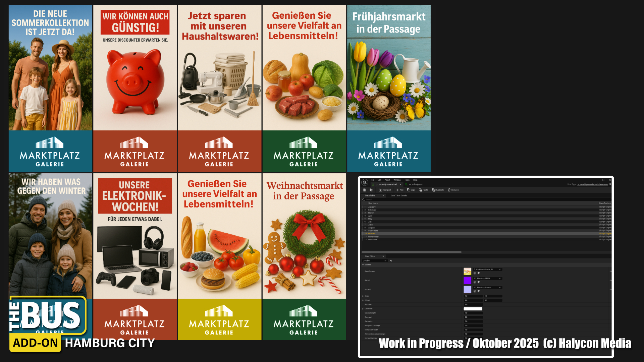Add a new data table row
The width and height of the screenshot is (644, 362).
coord(400,190)
